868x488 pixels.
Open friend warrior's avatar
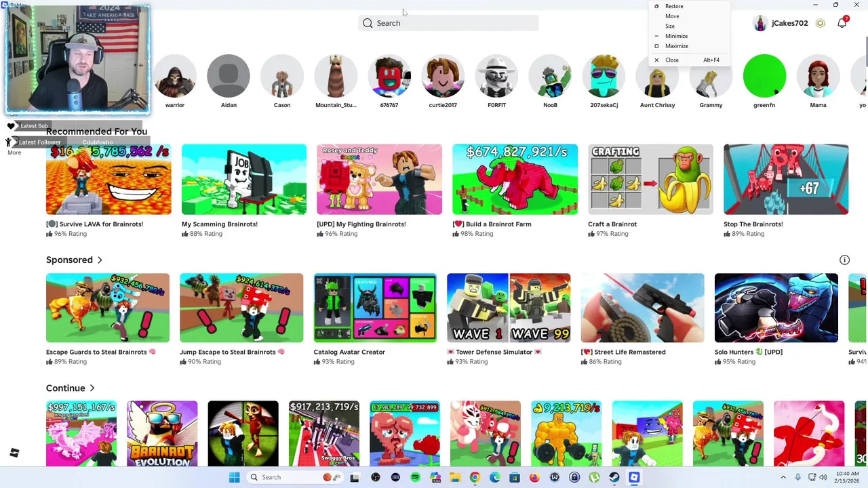coord(175,76)
